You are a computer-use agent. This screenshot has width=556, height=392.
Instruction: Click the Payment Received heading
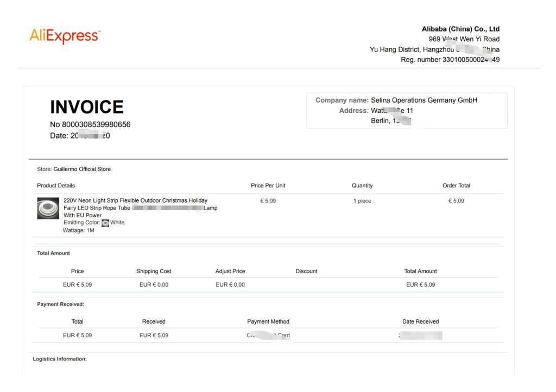click(x=61, y=304)
